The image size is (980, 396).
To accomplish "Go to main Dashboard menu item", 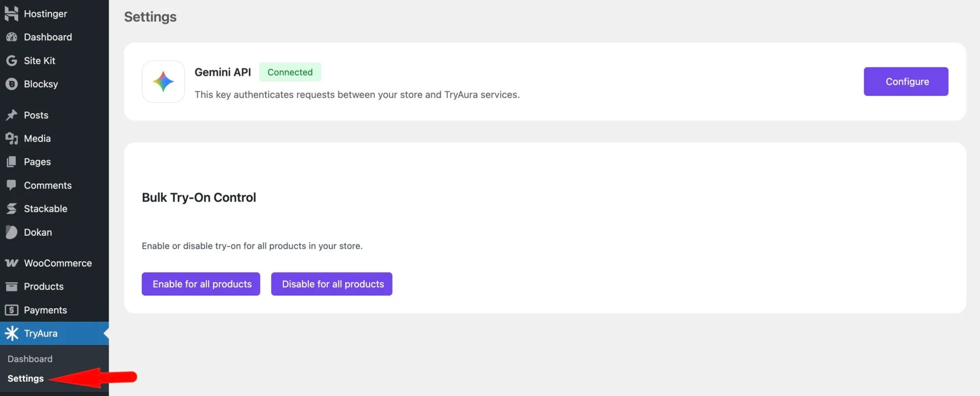I will click(54, 37).
